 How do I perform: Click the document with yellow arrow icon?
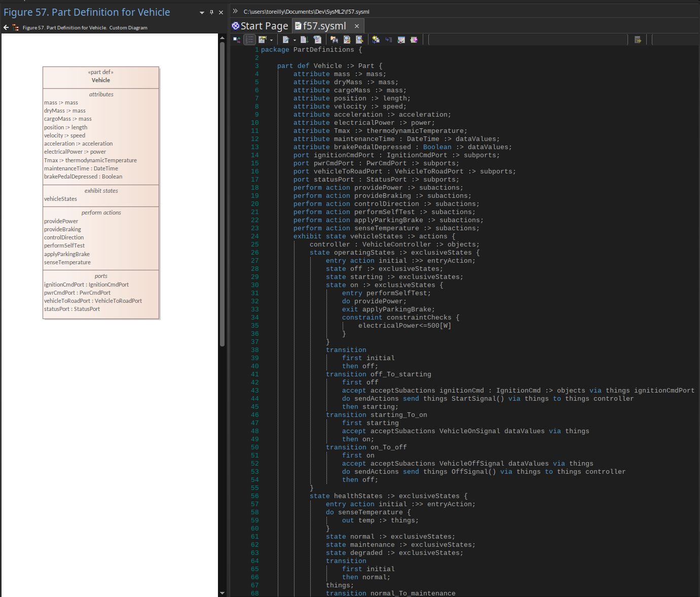tap(638, 40)
